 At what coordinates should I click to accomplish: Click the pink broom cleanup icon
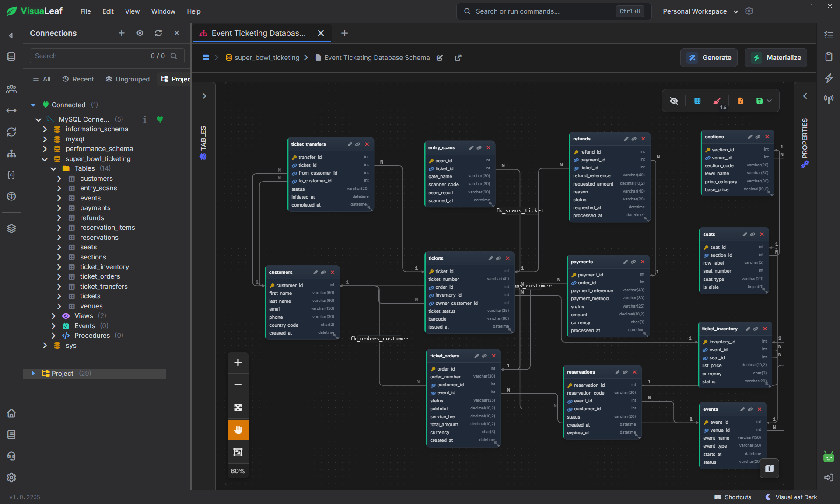tap(717, 101)
